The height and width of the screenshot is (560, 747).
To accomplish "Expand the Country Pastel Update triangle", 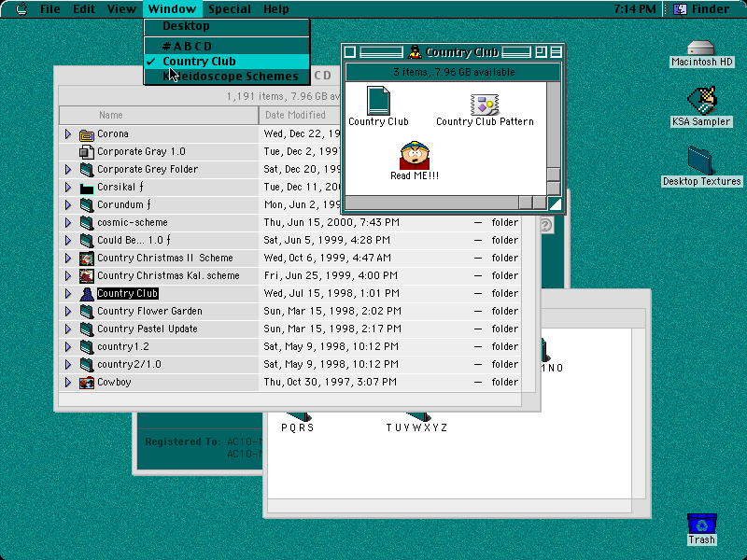I will pos(68,329).
